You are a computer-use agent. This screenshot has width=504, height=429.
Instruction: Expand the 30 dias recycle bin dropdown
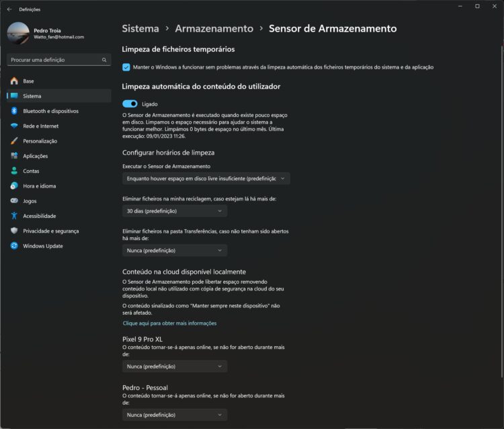(175, 211)
